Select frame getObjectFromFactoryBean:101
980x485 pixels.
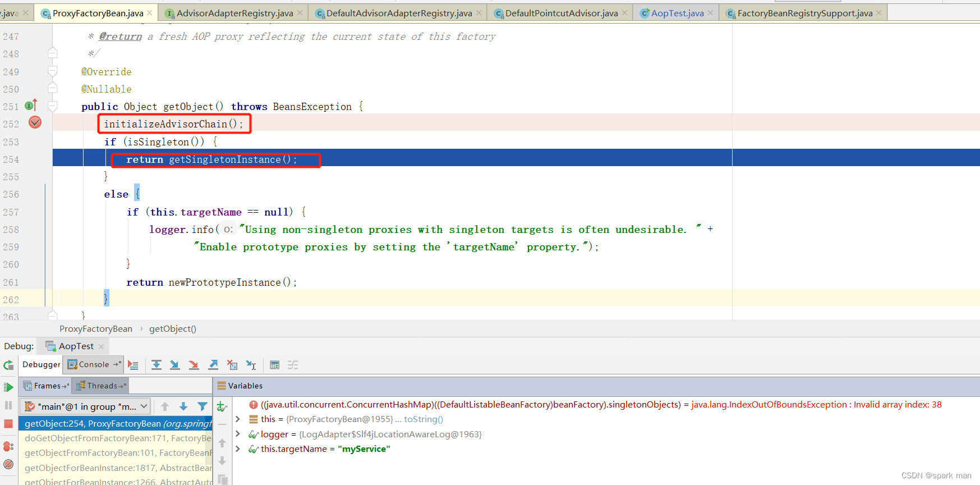pos(116,453)
